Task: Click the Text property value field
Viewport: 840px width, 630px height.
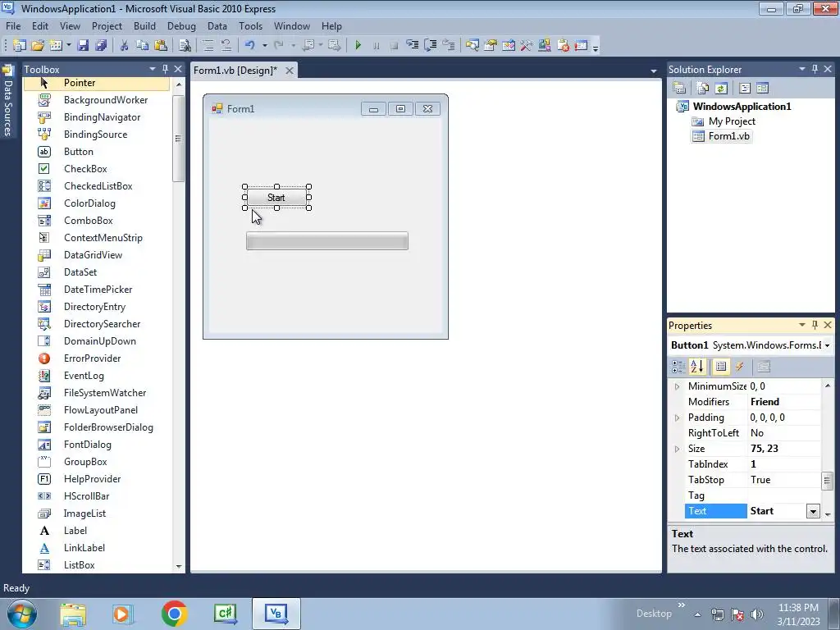Action: point(777,511)
